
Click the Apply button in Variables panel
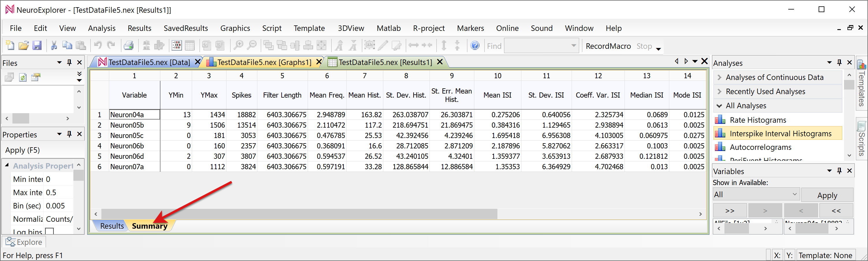click(827, 195)
